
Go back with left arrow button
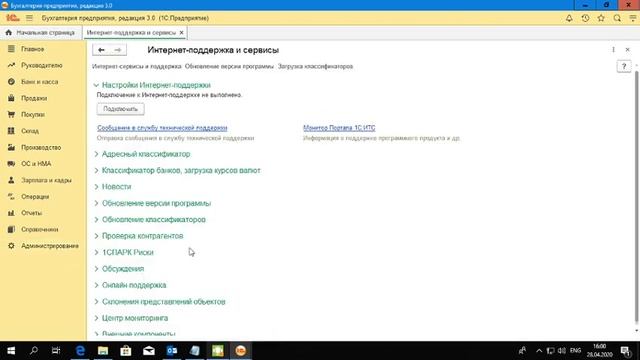[101, 50]
